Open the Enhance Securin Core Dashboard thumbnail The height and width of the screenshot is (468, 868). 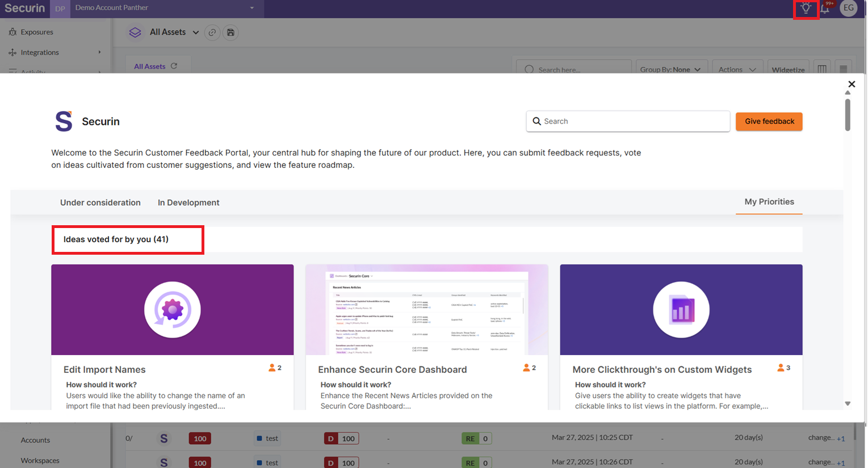coord(427,310)
